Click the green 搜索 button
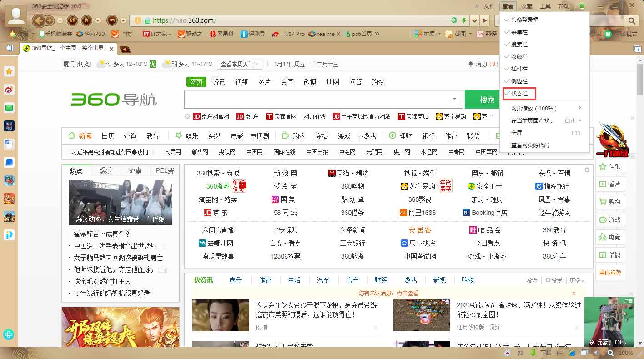The image size is (644, 359). (487, 100)
